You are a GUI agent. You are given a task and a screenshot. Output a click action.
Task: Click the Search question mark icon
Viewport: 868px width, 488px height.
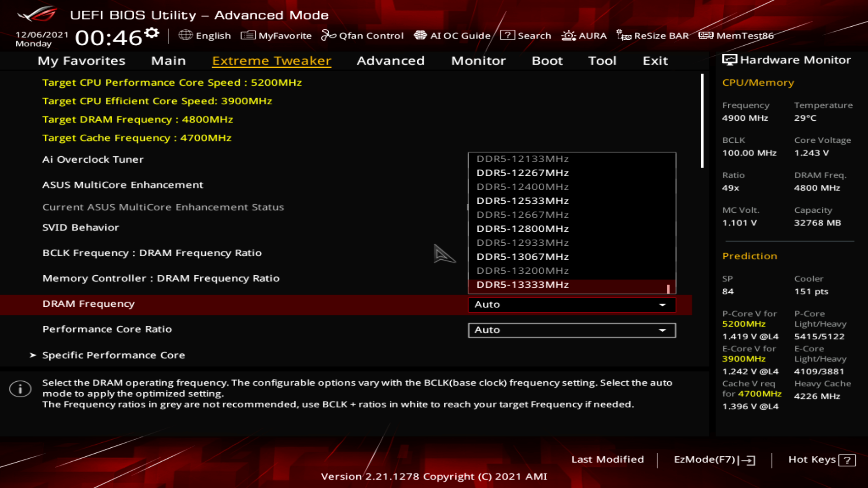(507, 35)
